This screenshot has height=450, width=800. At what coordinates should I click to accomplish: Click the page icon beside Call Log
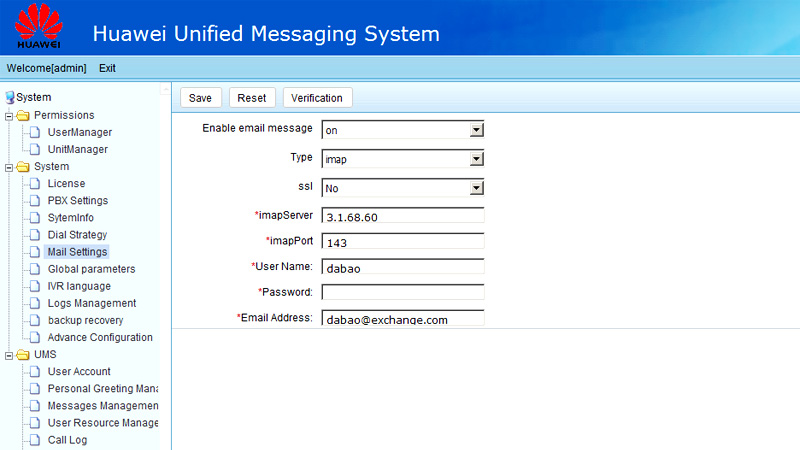(x=35, y=440)
